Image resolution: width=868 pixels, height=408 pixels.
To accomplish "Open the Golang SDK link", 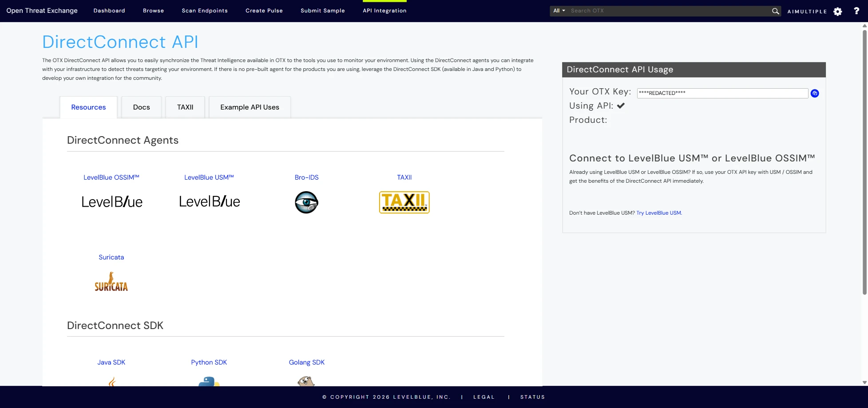I will point(306,362).
